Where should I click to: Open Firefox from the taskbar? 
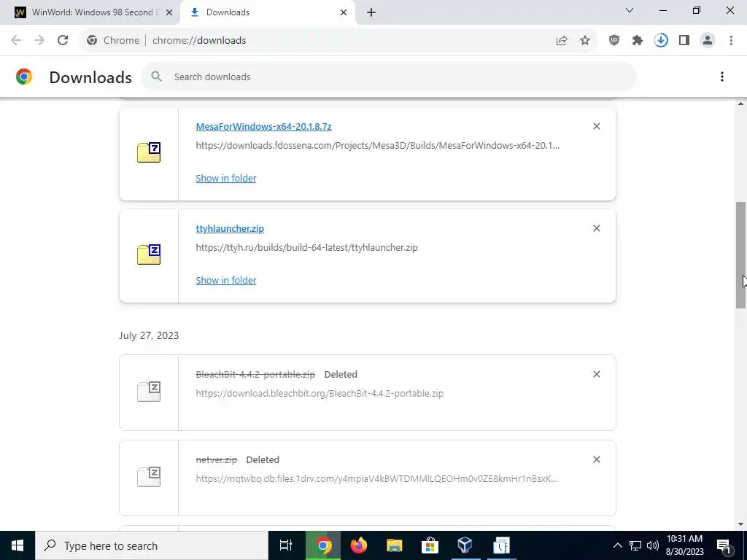[x=359, y=545]
